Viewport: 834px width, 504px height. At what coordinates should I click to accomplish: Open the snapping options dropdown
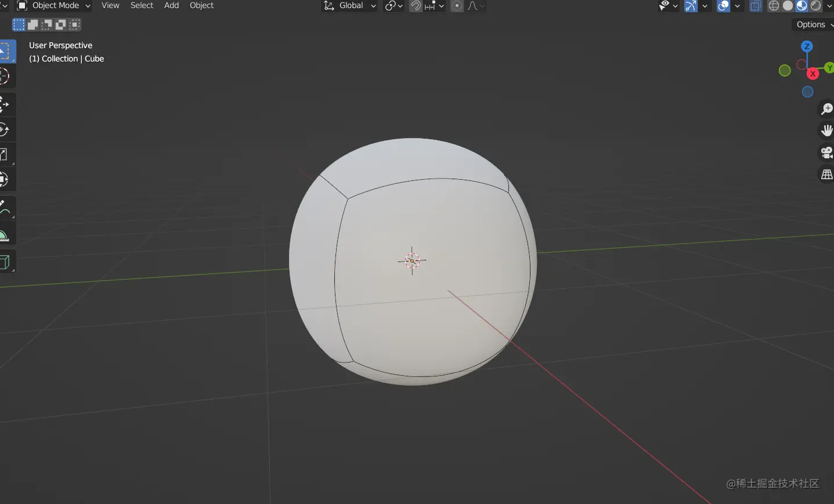coord(434,6)
